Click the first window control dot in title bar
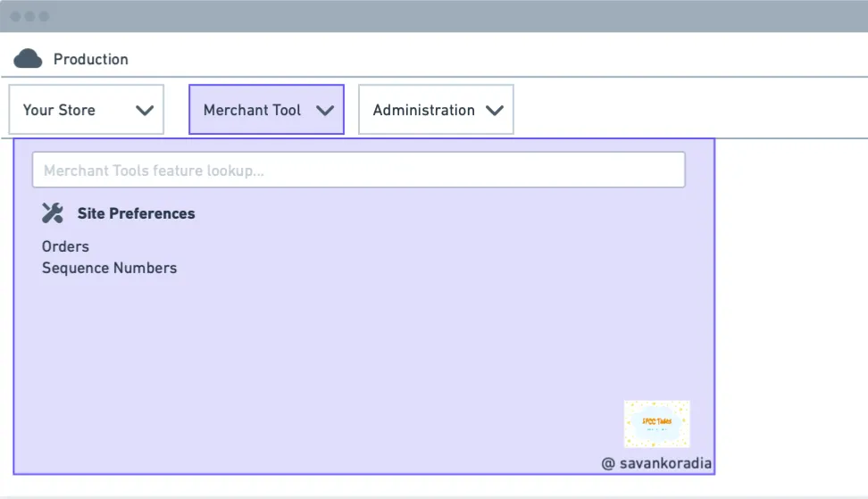This screenshot has height=499, width=868. pos(15,17)
